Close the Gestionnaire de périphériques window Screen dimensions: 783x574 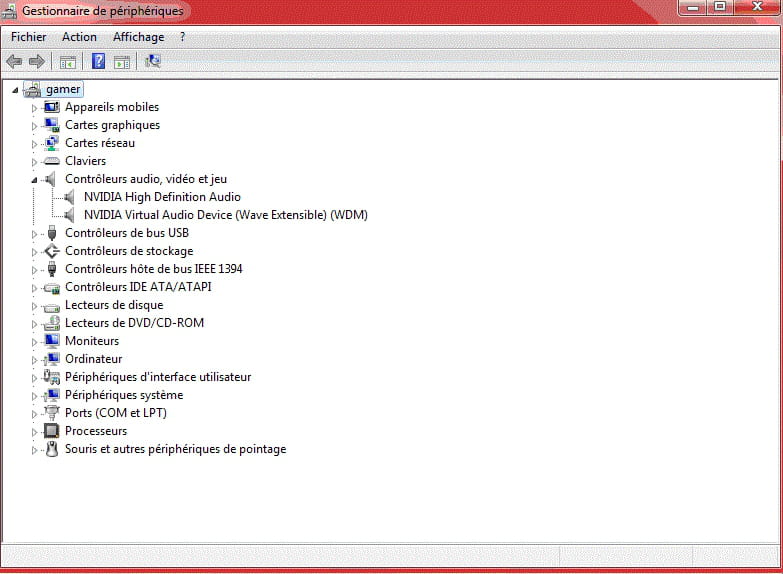757,6
